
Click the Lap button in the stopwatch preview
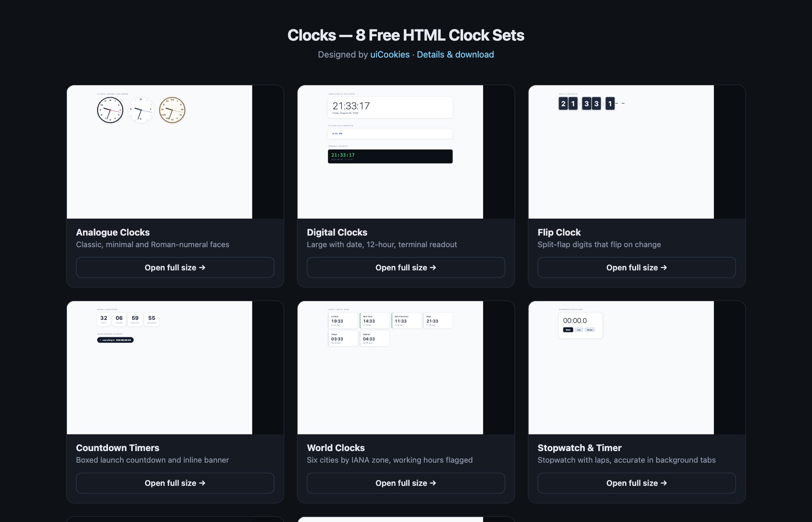[579, 330]
